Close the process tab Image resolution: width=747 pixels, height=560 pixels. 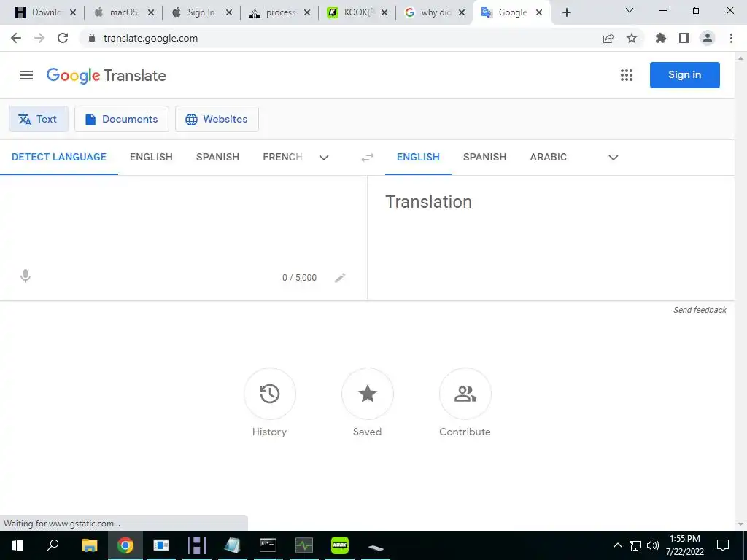pos(307,13)
